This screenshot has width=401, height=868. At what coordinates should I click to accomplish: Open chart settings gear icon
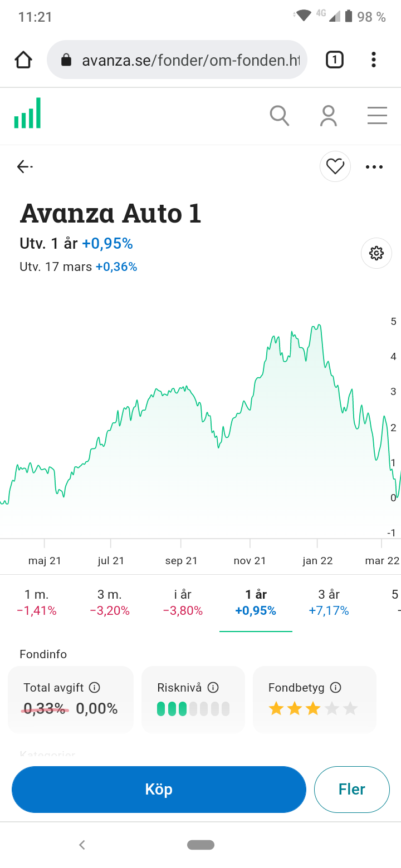(376, 253)
